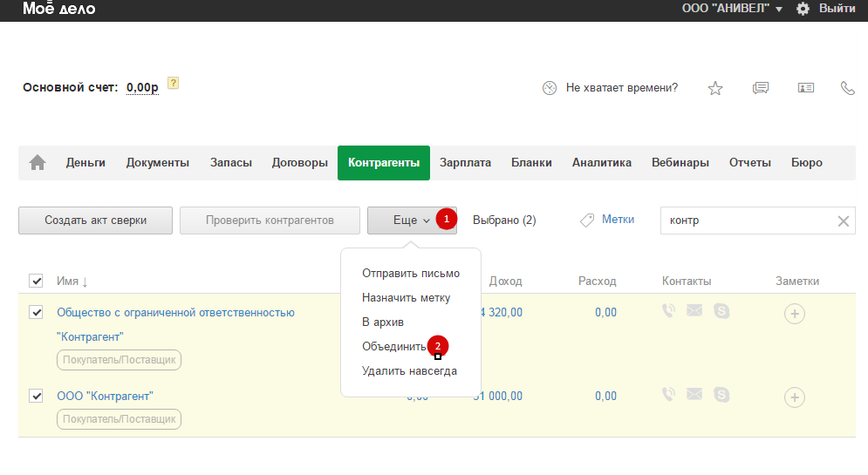
Task: Click the favorites star icon
Action: point(715,88)
